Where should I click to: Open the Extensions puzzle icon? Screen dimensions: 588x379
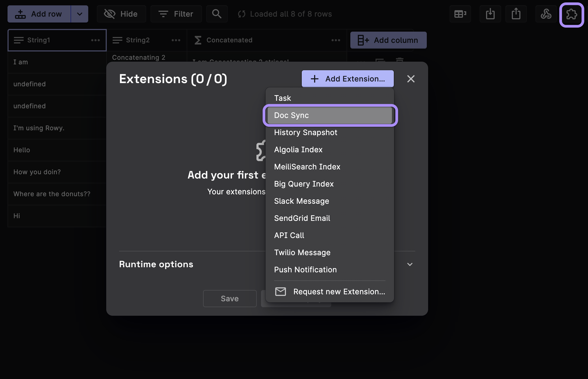tap(571, 14)
